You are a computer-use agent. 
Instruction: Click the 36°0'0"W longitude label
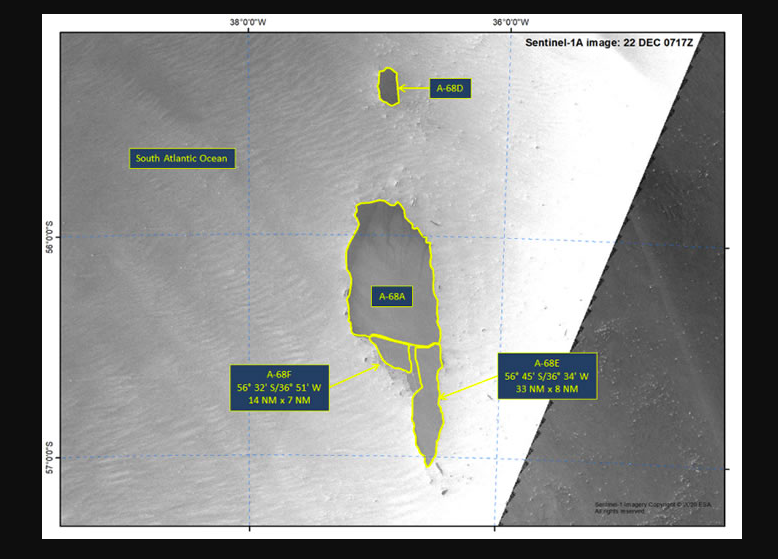coord(511,22)
